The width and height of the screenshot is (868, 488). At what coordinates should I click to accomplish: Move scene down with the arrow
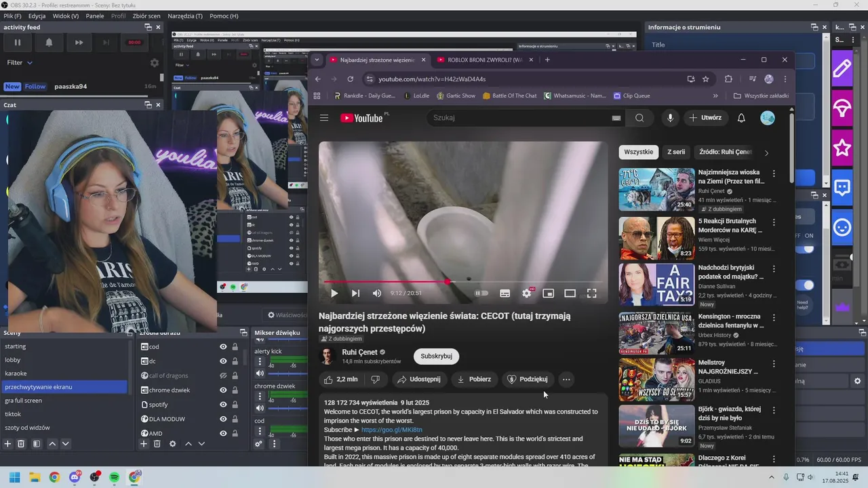65,444
